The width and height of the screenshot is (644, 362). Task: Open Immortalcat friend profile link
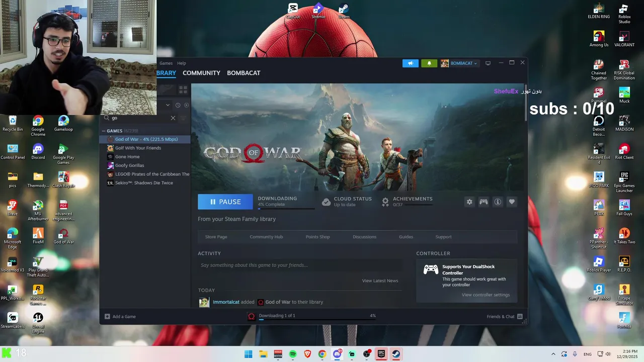(x=226, y=302)
